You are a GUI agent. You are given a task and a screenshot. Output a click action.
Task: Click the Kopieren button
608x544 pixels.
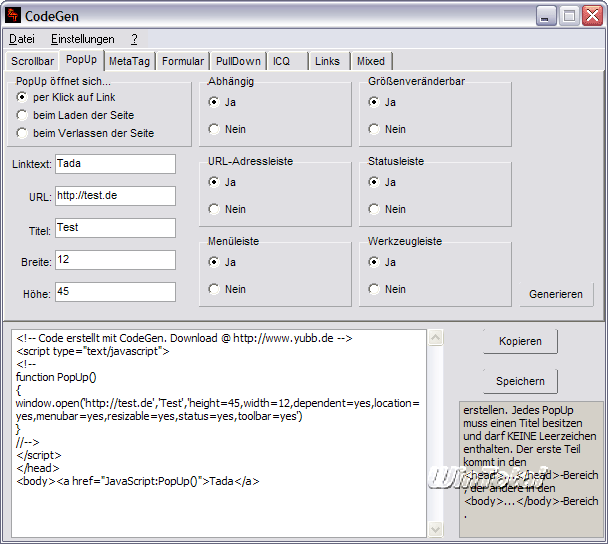point(520,341)
